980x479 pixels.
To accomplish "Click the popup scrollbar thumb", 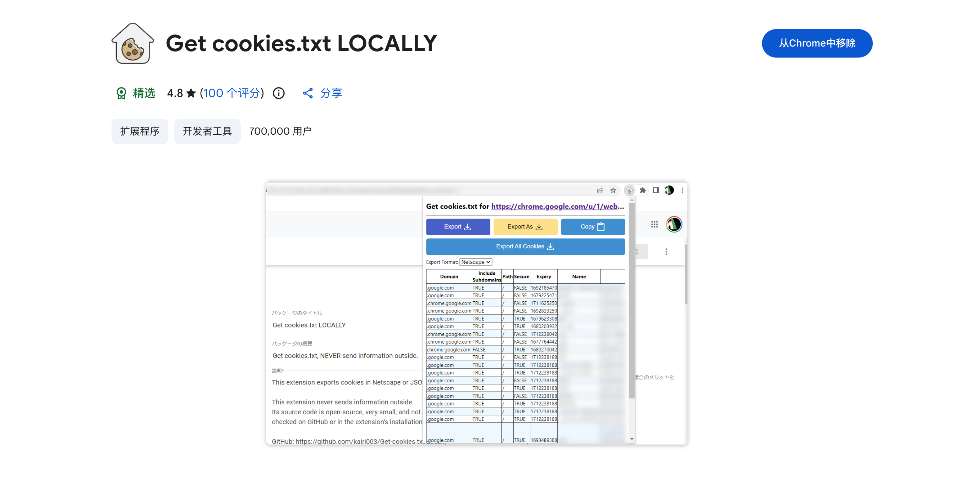I will 632,301.
